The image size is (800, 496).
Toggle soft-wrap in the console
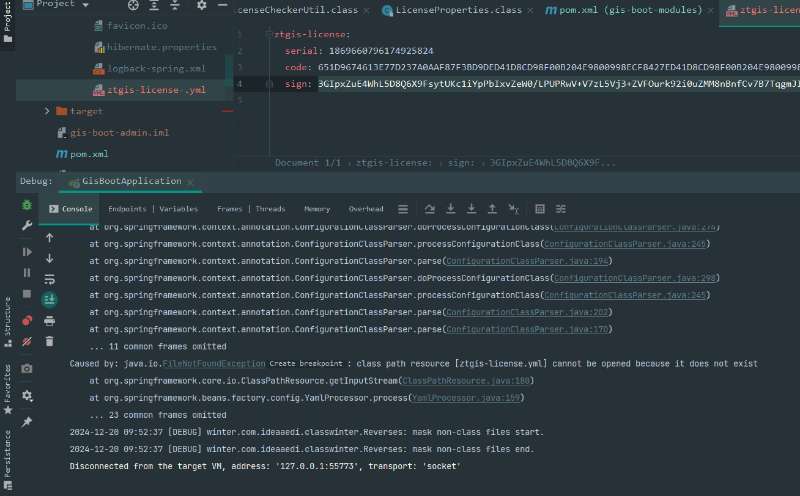pos(50,278)
